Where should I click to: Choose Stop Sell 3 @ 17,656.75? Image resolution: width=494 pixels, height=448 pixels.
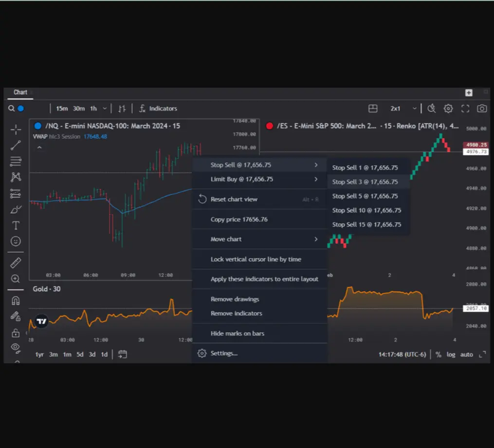365,182
